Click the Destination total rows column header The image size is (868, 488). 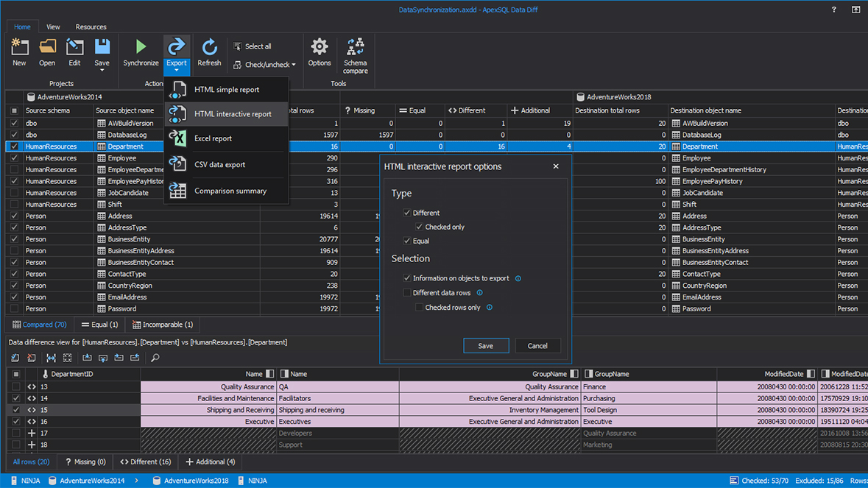[x=620, y=110]
